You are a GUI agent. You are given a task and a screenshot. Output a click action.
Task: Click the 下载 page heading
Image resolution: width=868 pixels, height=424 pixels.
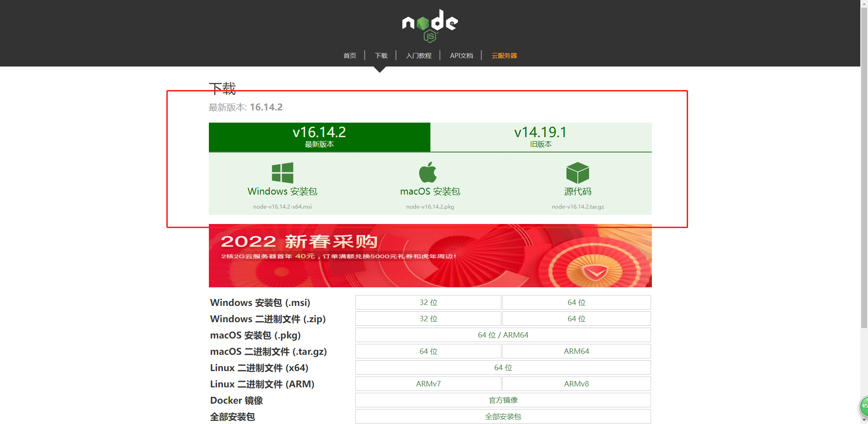[222, 88]
